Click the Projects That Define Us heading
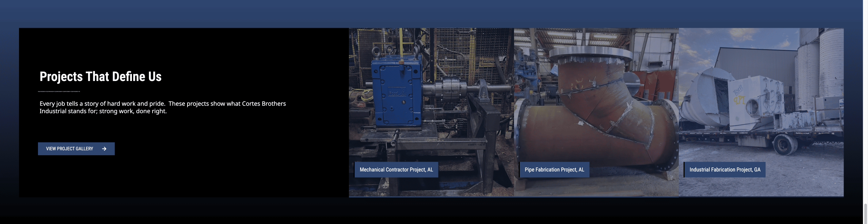Viewport: 868px width, 224px height. pos(101,77)
